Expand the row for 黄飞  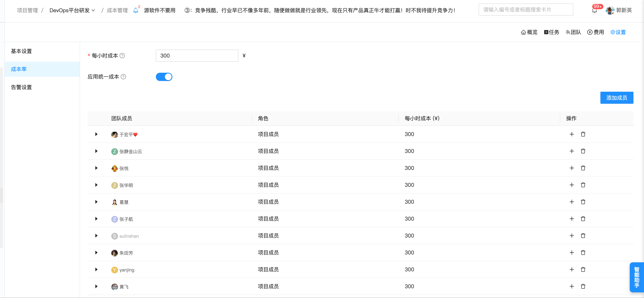[x=96, y=287]
